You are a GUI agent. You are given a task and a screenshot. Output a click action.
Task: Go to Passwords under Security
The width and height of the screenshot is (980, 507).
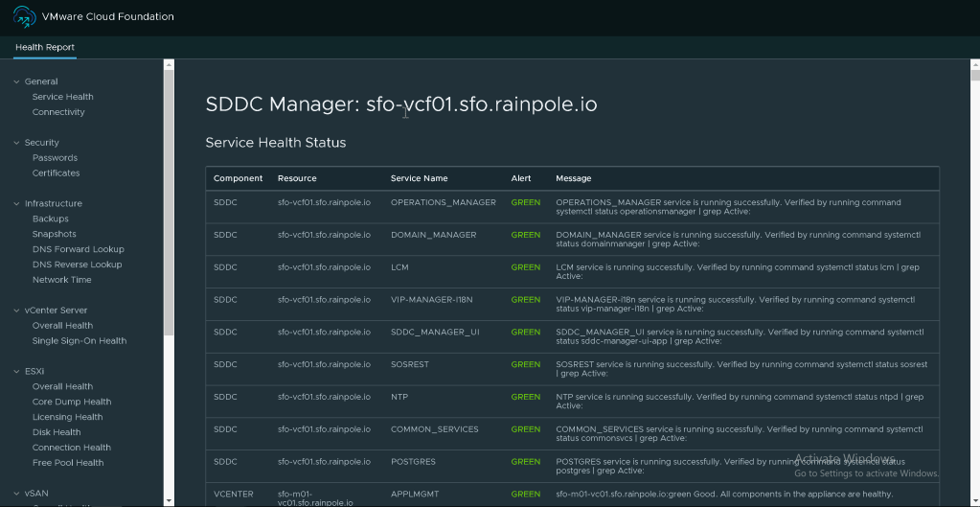[x=55, y=158]
